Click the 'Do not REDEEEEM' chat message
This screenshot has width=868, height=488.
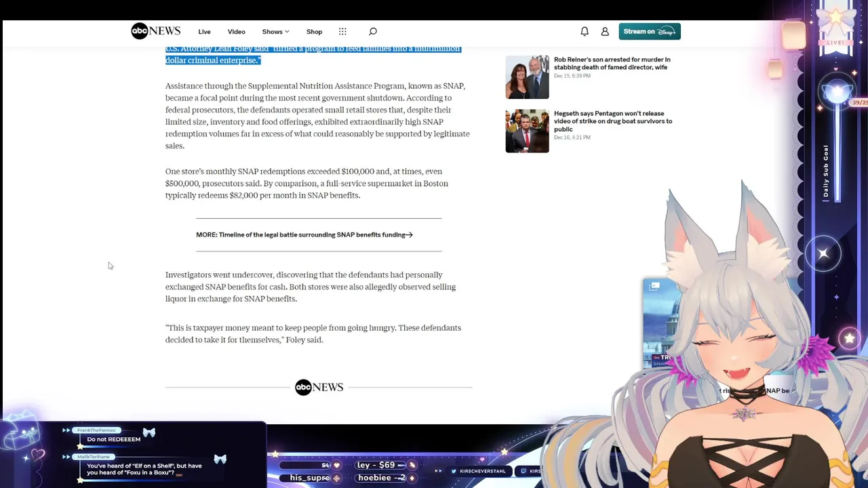click(x=113, y=439)
